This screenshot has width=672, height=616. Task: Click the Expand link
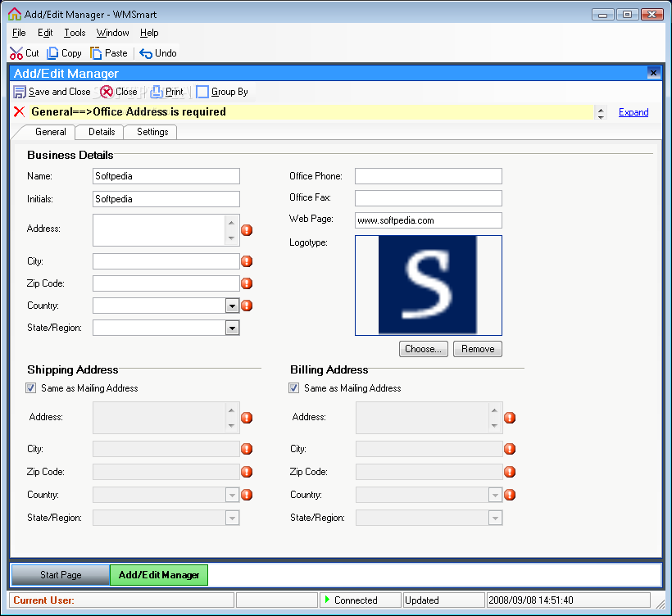[633, 112]
